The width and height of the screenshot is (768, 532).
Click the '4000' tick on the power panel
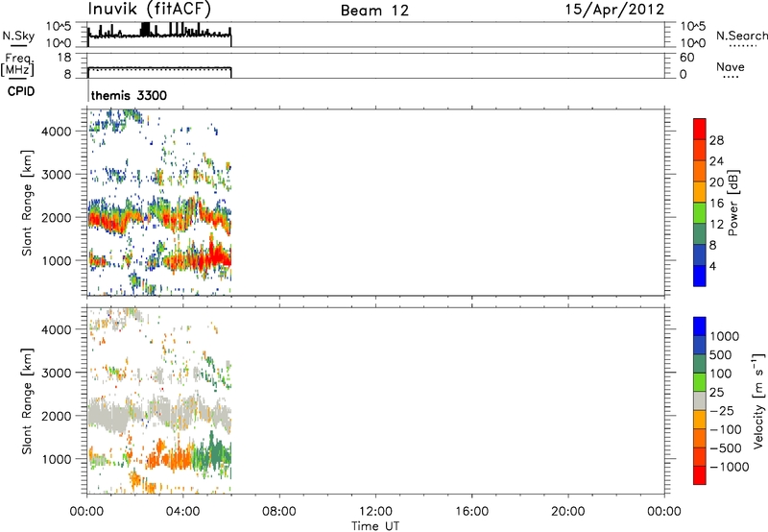pyautogui.click(x=56, y=132)
